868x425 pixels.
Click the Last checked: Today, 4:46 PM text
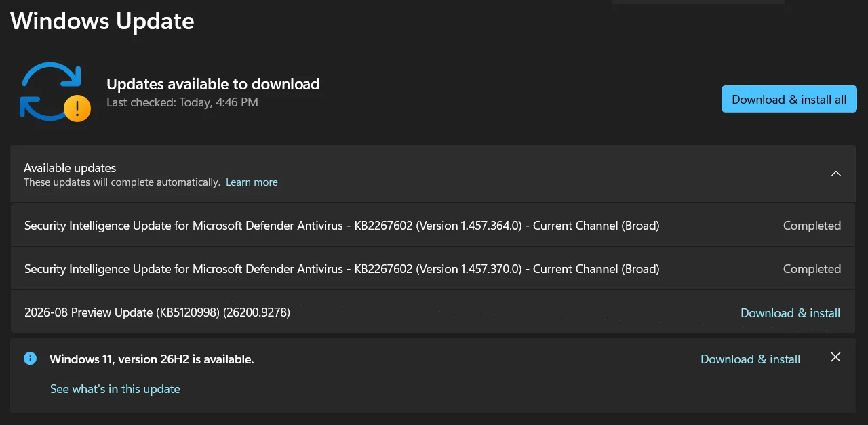pyautogui.click(x=182, y=102)
